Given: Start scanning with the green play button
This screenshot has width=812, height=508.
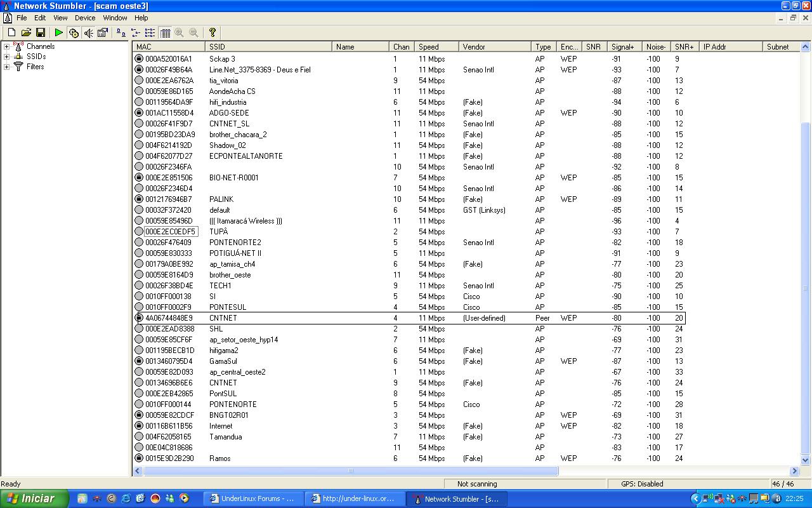Looking at the screenshot, I should click(58, 32).
